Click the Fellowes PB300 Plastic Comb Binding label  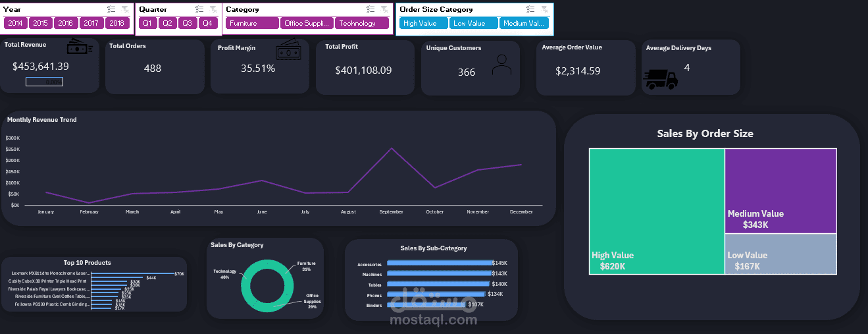click(x=52, y=304)
